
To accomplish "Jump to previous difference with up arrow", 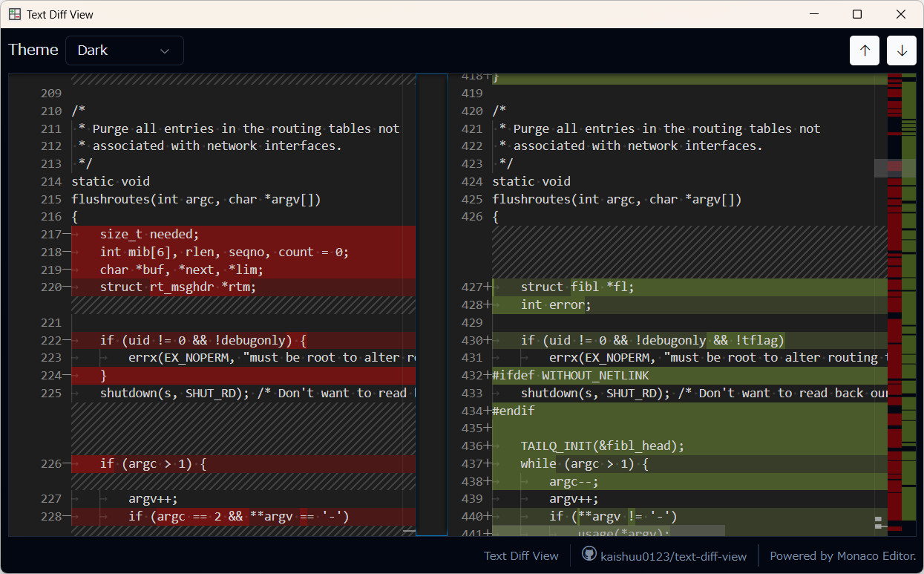I will pyautogui.click(x=865, y=50).
